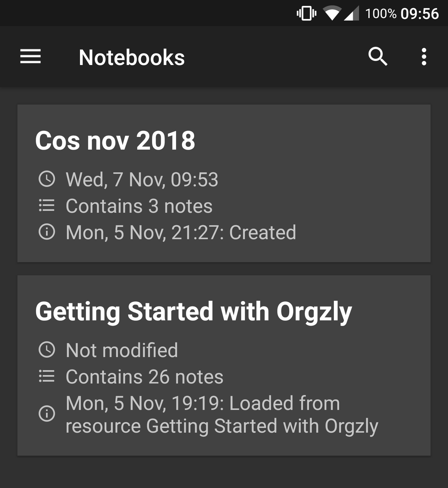Open the Cos nov 2018 notebook
448x488 pixels.
pos(224,184)
